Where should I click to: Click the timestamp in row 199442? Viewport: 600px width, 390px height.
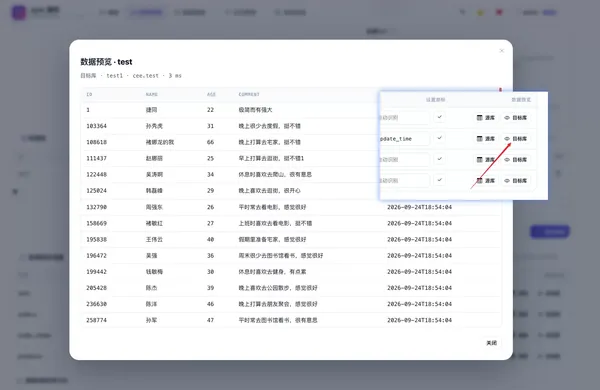point(419,272)
